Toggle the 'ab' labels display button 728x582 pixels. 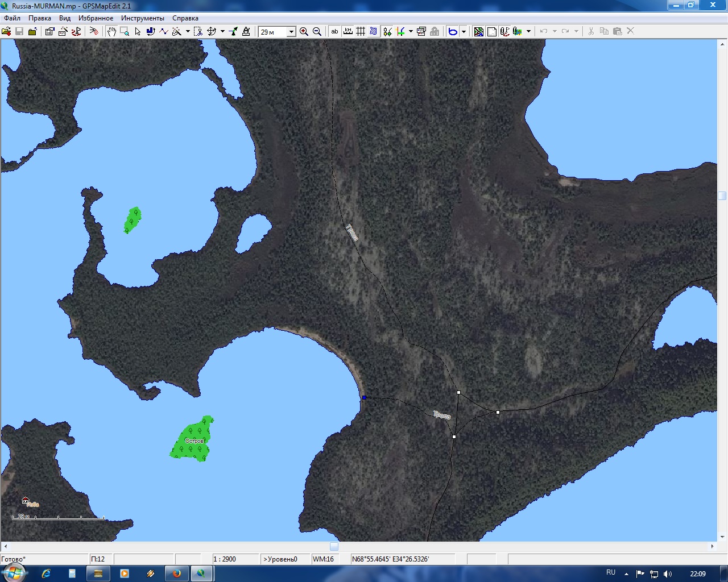334,32
